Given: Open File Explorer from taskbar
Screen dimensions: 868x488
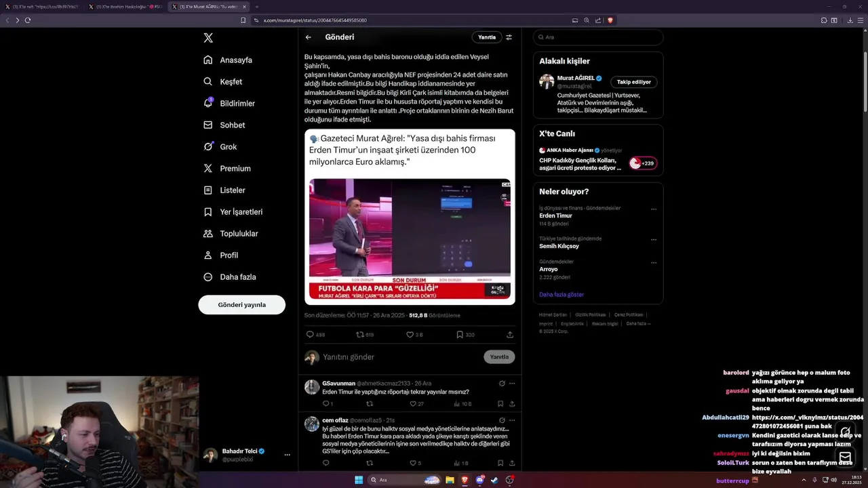Looking at the screenshot, I should [450, 480].
